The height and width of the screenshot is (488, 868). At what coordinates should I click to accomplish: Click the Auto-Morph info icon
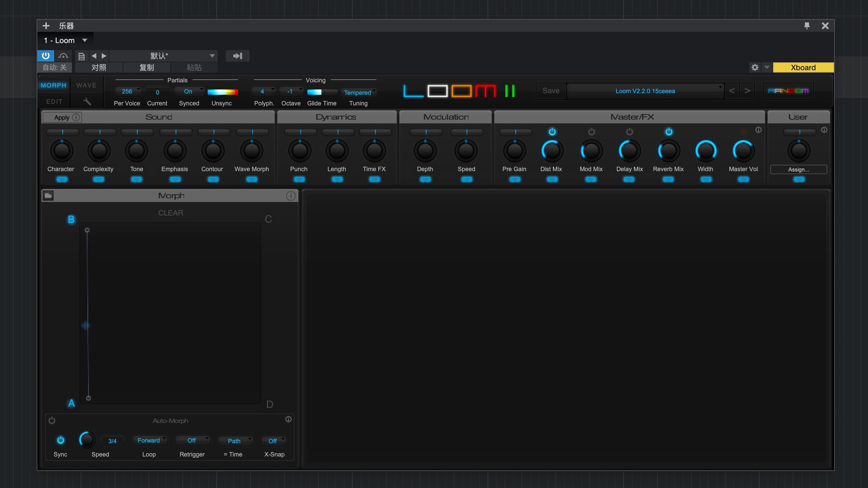point(288,419)
